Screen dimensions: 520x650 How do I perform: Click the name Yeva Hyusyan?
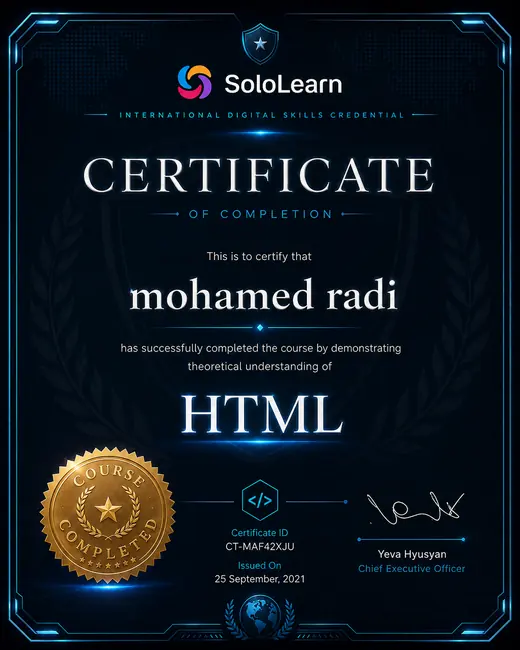coord(412,554)
